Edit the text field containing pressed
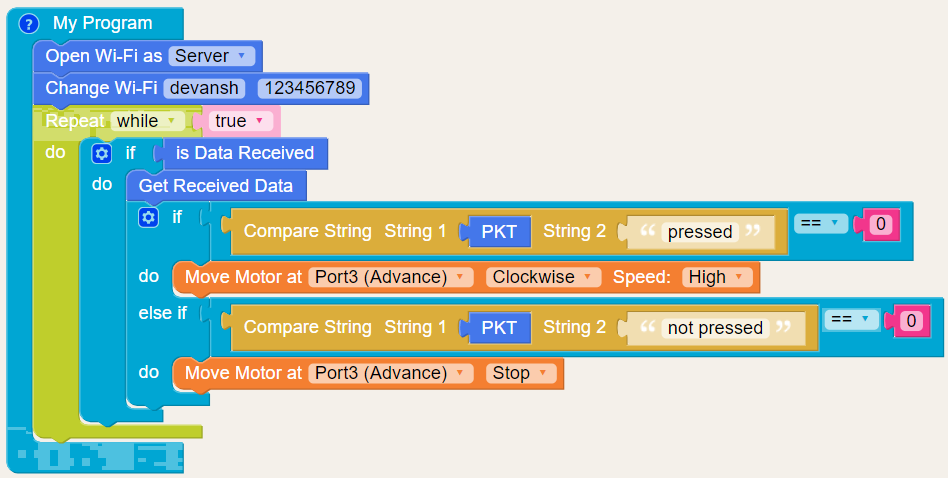The height and width of the screenshot is (478, 948). click(x=700, y=232)
